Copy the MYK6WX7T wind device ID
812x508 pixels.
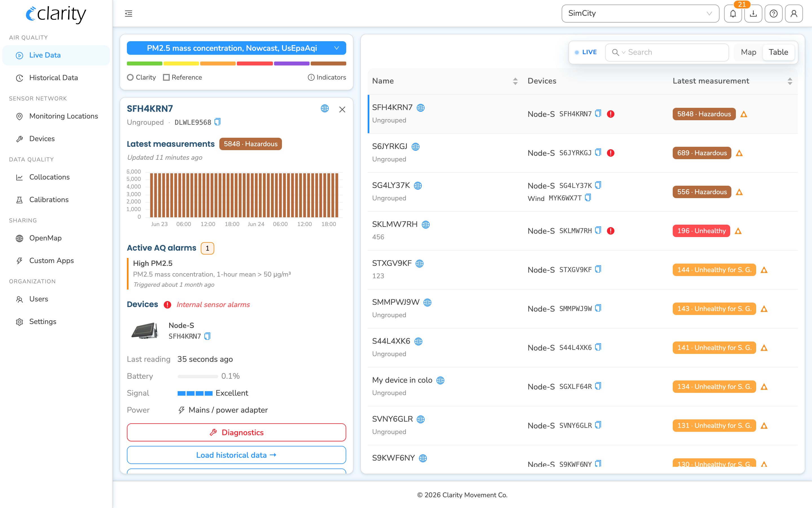pyautogui.click(x=588, y=198)
